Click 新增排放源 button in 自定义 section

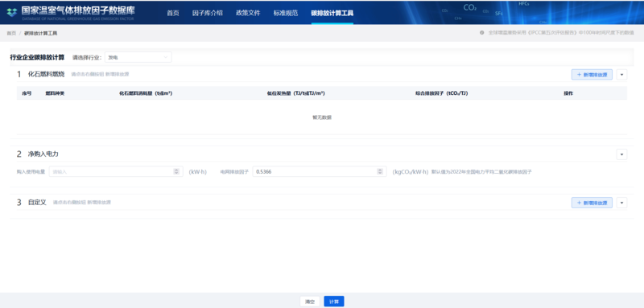tap(592, 203)
